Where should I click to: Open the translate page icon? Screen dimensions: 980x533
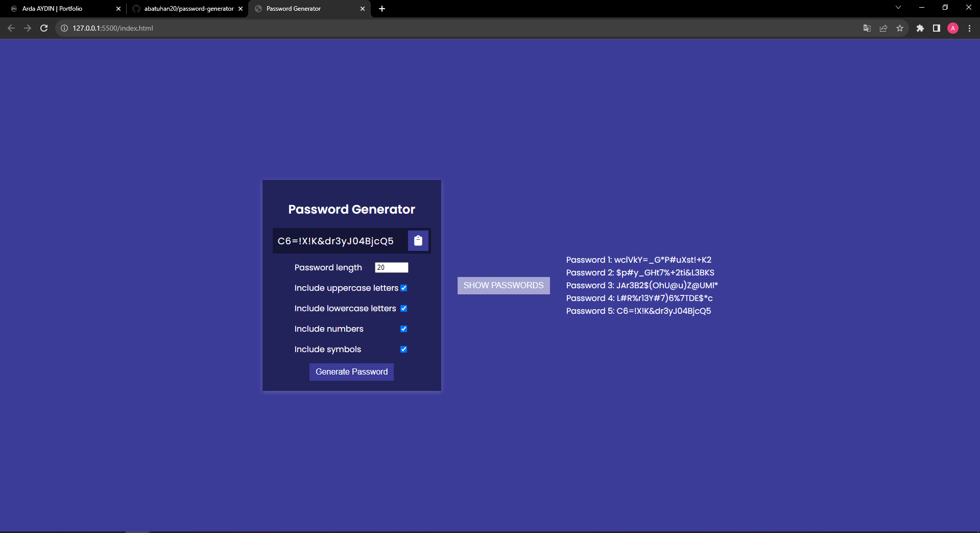pyautogui.click(x=867, y=28)
